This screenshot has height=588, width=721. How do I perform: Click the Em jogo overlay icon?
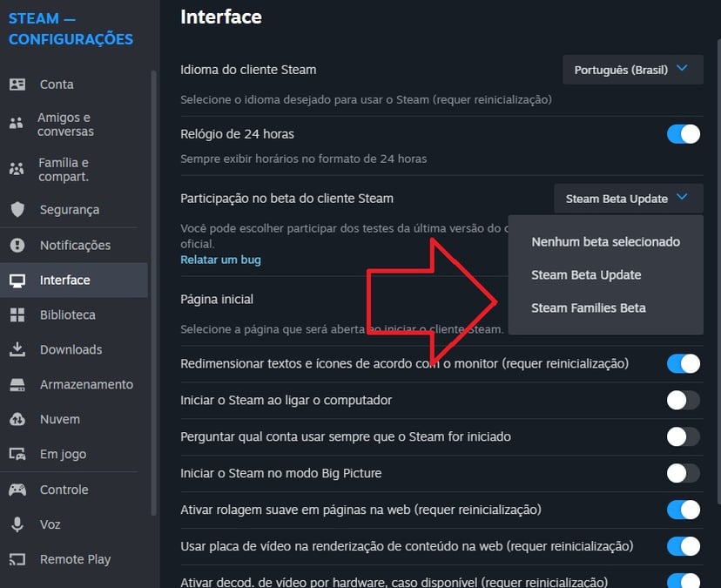(x=17, y=455)
